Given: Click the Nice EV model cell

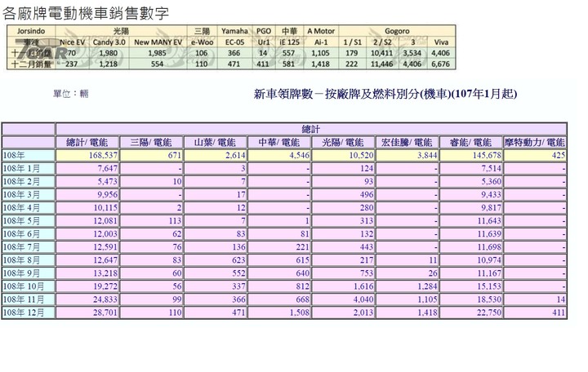Looking at the screenshot, I should click(x=73, y=42).
